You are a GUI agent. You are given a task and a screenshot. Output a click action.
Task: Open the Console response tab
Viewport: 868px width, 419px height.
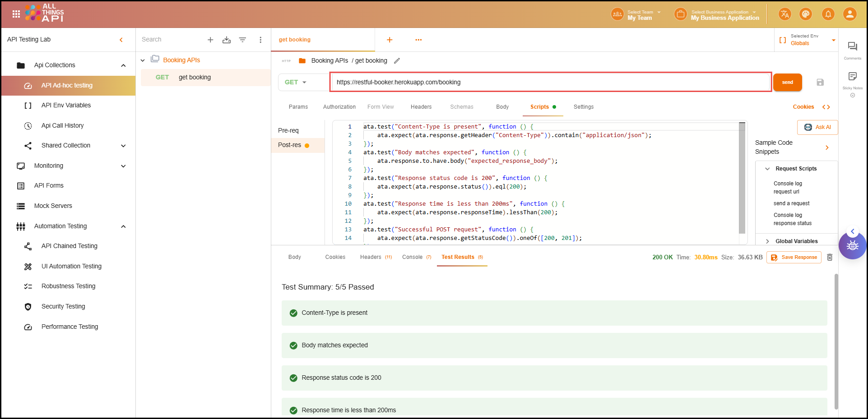[x=412, y=257]
